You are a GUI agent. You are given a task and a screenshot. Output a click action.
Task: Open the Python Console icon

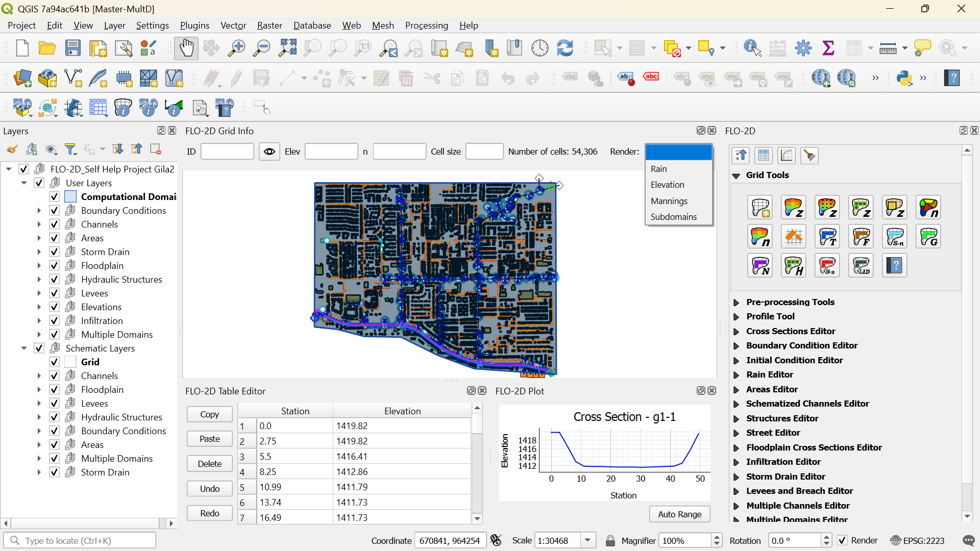point(904,78)
